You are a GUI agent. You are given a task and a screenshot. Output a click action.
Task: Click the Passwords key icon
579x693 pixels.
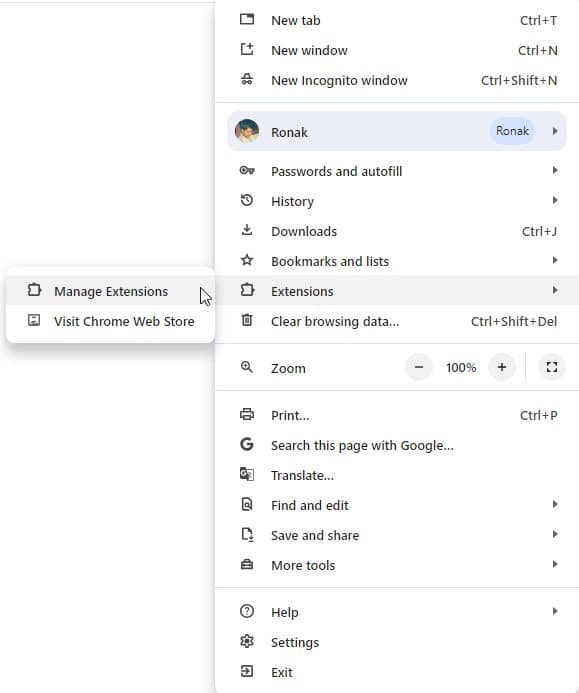click(247, 170)
